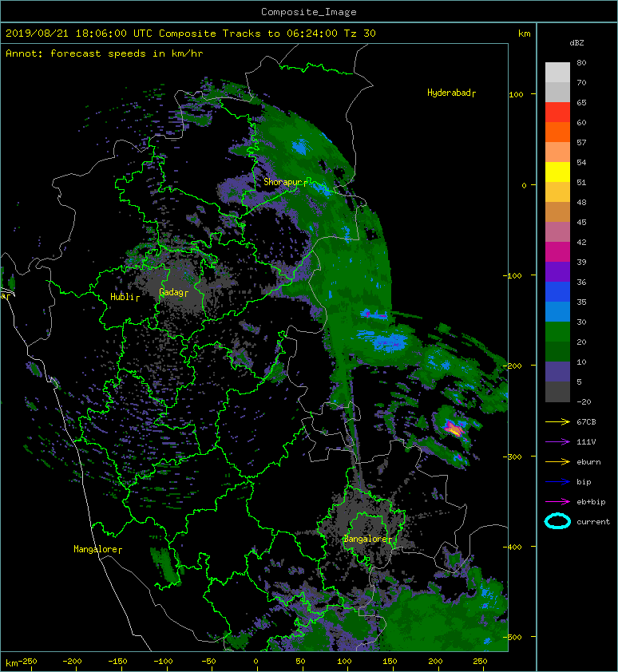Pick the yellow 51-54 dBZ color swatch
The width and height of the screenshot is (618, 672).
point(557,172)
